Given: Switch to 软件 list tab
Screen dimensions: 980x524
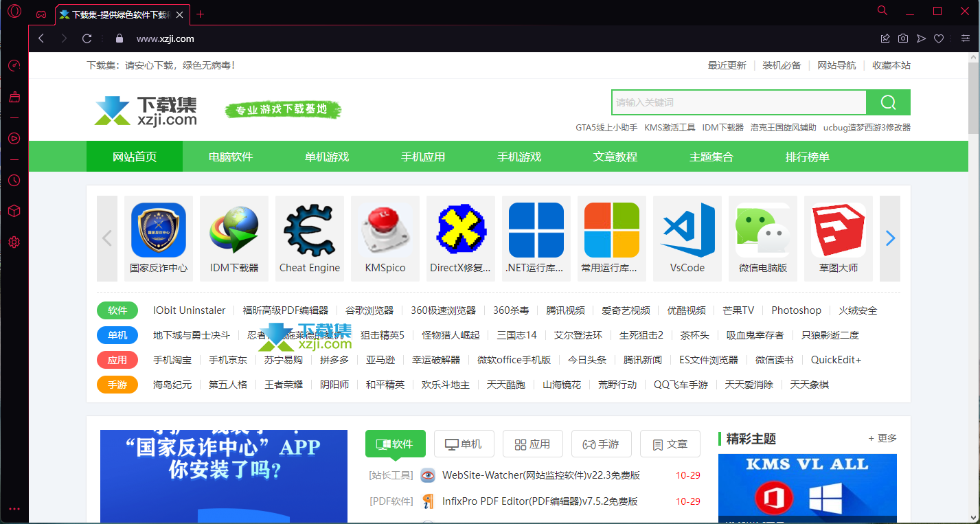Looking at the screenshot, I should tap(396, 444).
